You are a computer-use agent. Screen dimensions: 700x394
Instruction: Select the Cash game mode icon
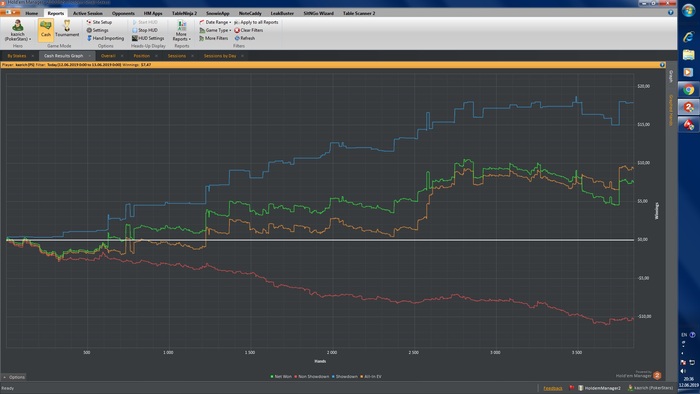[46, 30]
